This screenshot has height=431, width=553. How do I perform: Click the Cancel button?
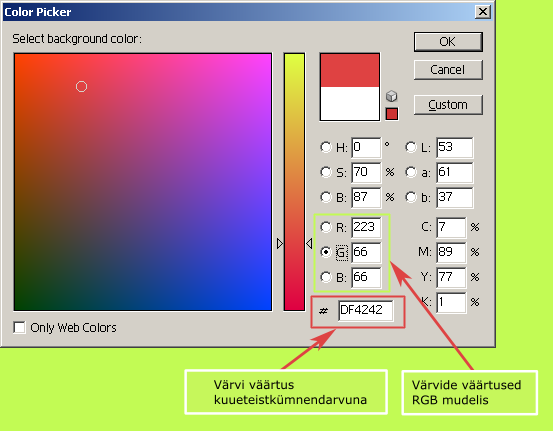(x=448, y=69)
